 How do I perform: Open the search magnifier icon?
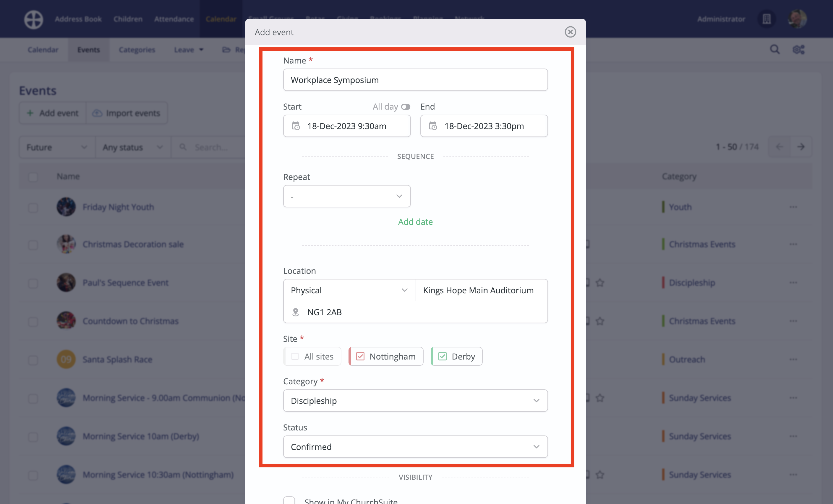774,50
